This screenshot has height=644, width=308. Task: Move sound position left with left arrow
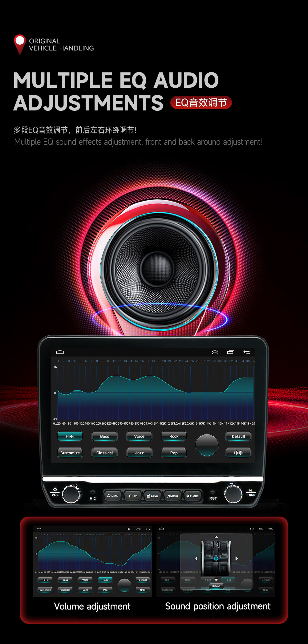(x=196, y=558)
